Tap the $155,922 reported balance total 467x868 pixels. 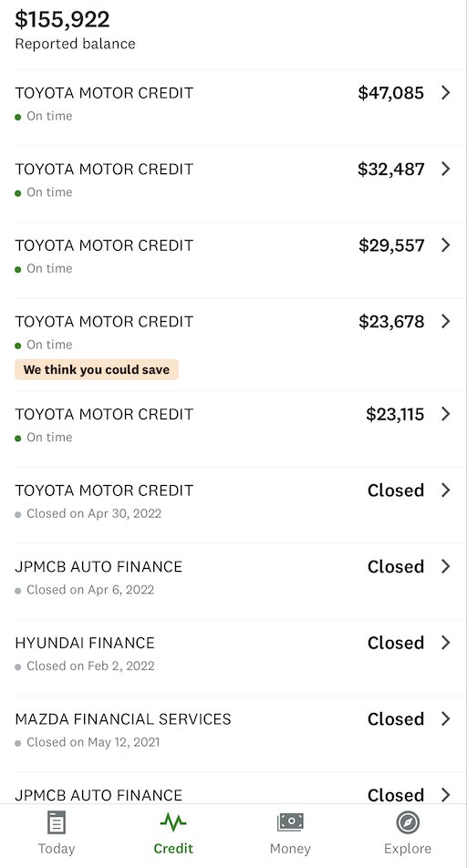pyautogui.click(x=62, y=19)
